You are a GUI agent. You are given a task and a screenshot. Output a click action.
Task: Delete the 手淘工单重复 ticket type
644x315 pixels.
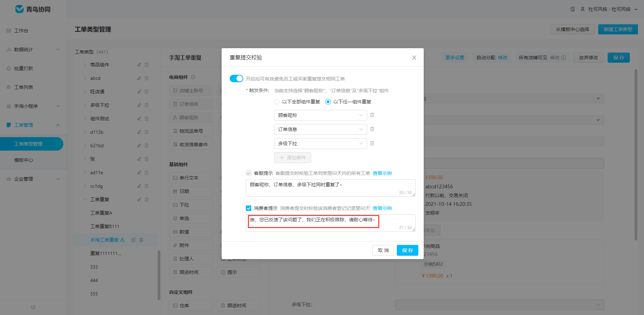tap(141, 240)
